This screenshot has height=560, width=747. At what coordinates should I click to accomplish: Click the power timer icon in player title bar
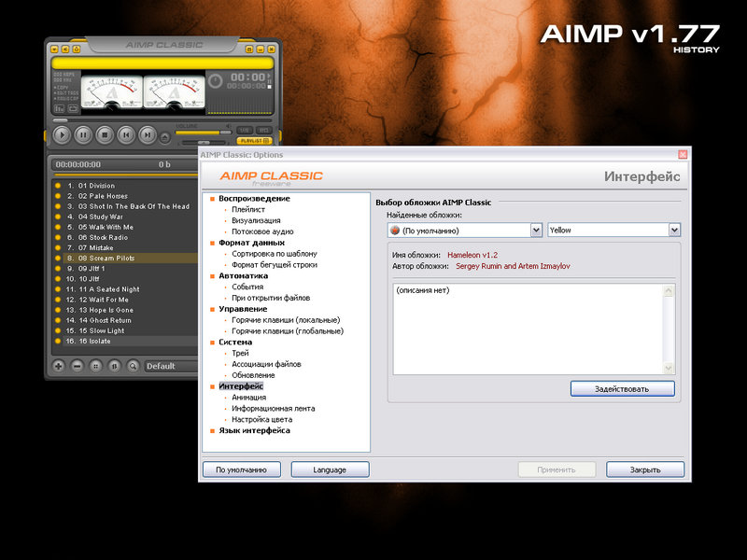[77, 49]
